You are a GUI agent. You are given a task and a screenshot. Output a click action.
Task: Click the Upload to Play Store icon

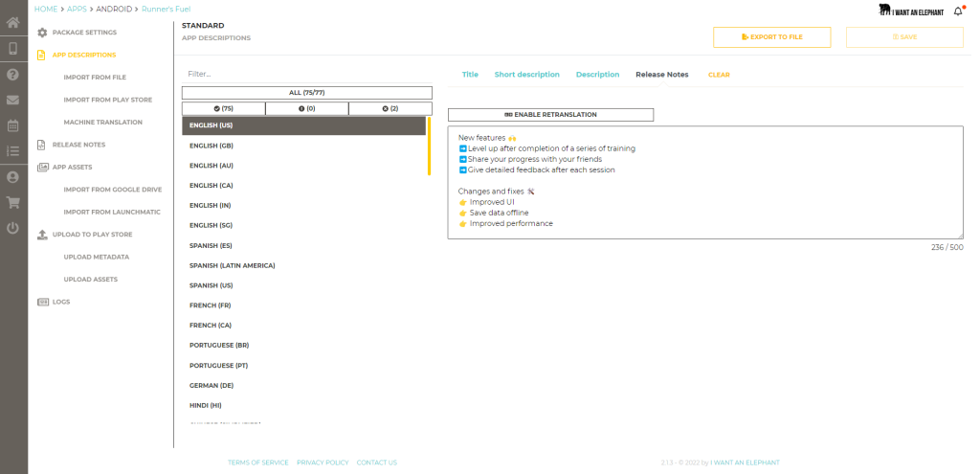tap(42, 235)
